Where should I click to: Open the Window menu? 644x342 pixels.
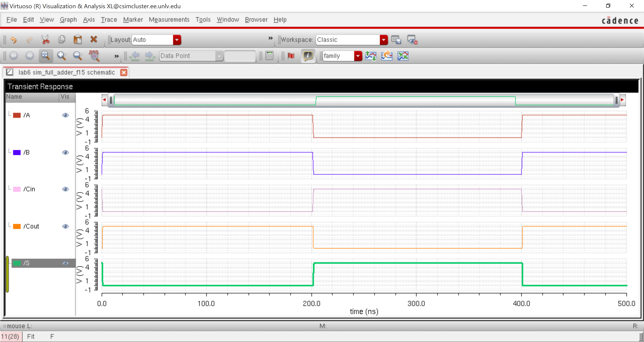coord(228,20)
